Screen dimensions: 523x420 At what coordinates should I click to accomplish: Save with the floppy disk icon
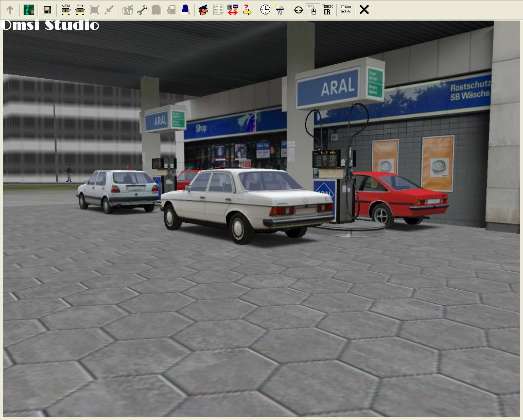(x=47, y=10)
